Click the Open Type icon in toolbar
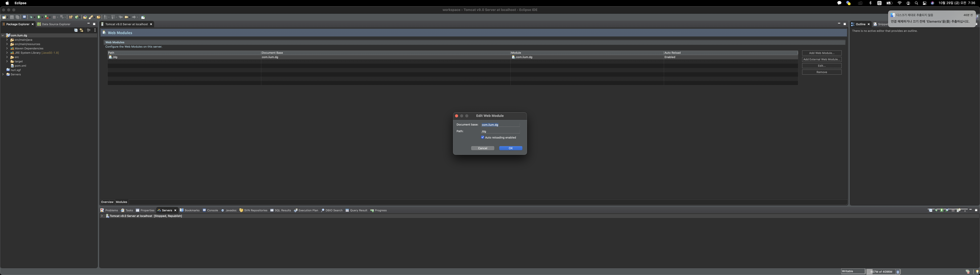 [x=85, y=17]
